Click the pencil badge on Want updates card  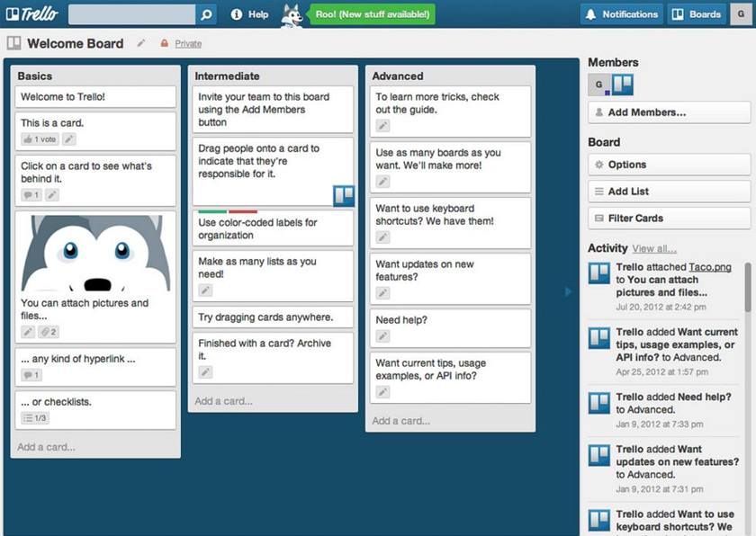point(382,293)
